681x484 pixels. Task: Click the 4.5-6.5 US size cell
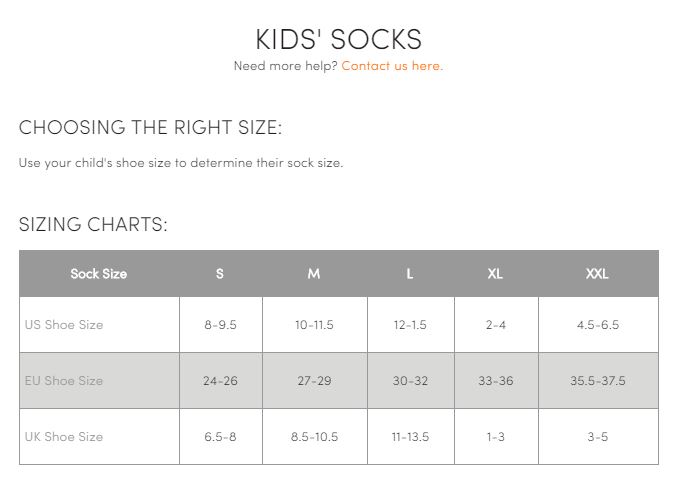[598, 325]
